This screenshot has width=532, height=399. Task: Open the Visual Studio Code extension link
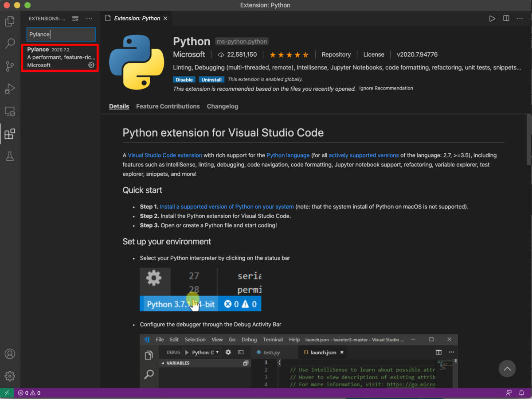coord(165,155)
